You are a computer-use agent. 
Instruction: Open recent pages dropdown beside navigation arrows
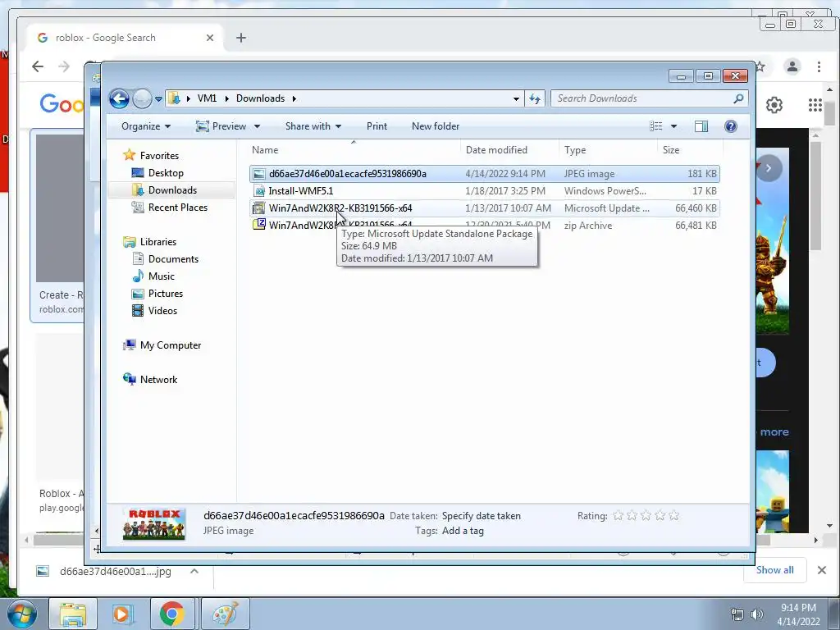click(x=158, y=99)
